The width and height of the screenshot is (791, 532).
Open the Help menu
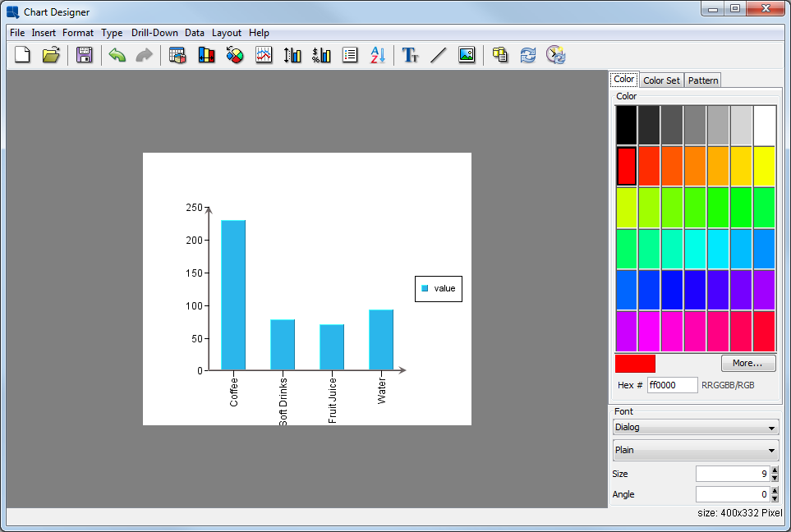(259, 33)
